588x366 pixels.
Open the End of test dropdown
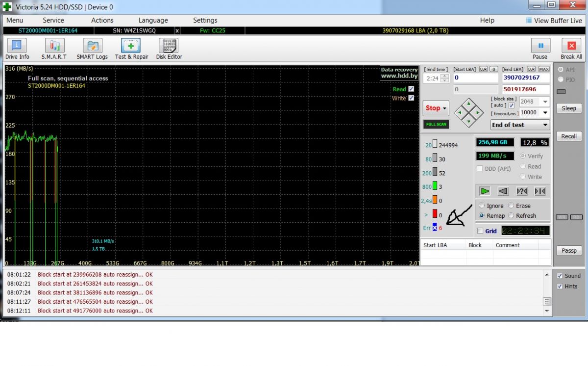tap(520, 125)
